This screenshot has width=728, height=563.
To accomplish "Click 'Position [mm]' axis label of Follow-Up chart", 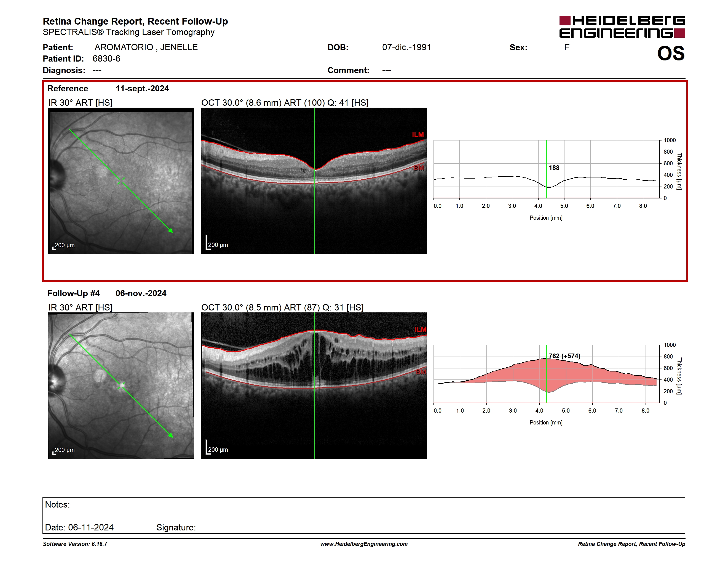I will tap(546, 423).
